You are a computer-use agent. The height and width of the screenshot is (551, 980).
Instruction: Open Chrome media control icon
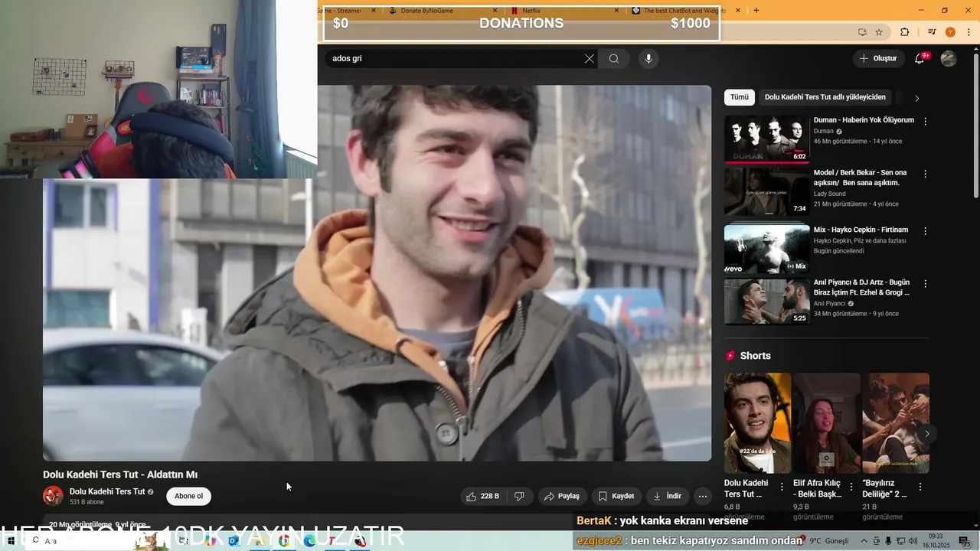pos(932,32)
